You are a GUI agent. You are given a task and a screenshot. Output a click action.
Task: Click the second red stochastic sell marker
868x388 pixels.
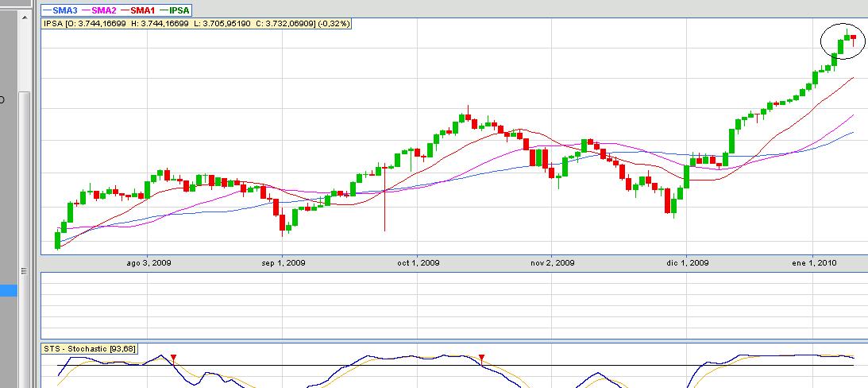tap(481, 358)
